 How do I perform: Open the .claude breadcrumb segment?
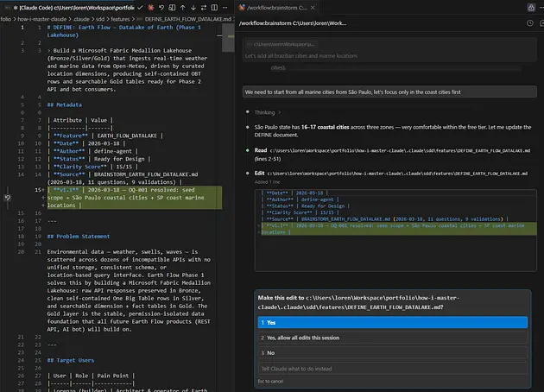(81, 19)
